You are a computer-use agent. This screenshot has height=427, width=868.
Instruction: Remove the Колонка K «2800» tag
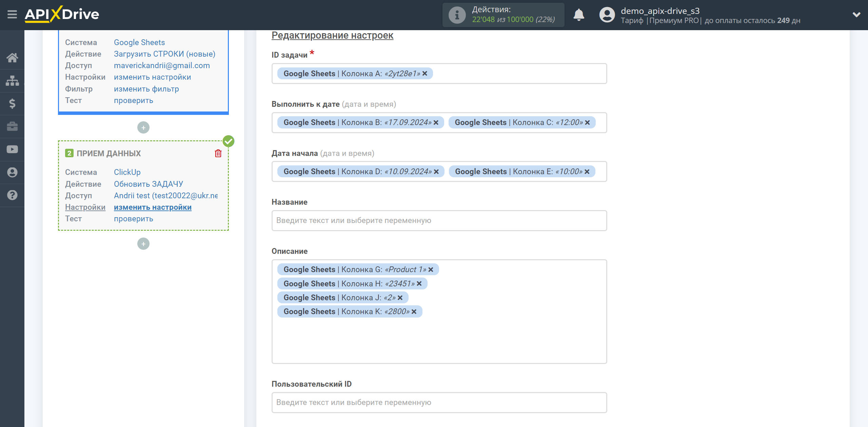pyautogui.click(x=414, y=312)
